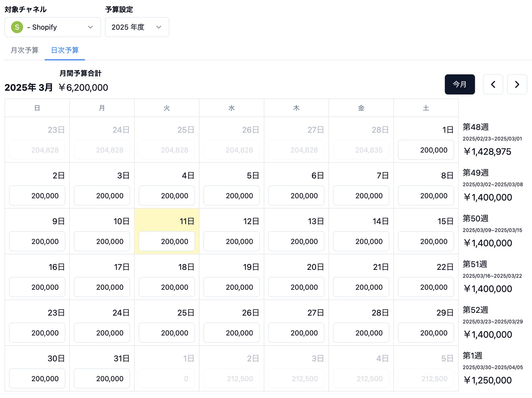Screen dimensions: 532x398
Task: Click the 火 weekday column header
Action: (x=167, y=108)
